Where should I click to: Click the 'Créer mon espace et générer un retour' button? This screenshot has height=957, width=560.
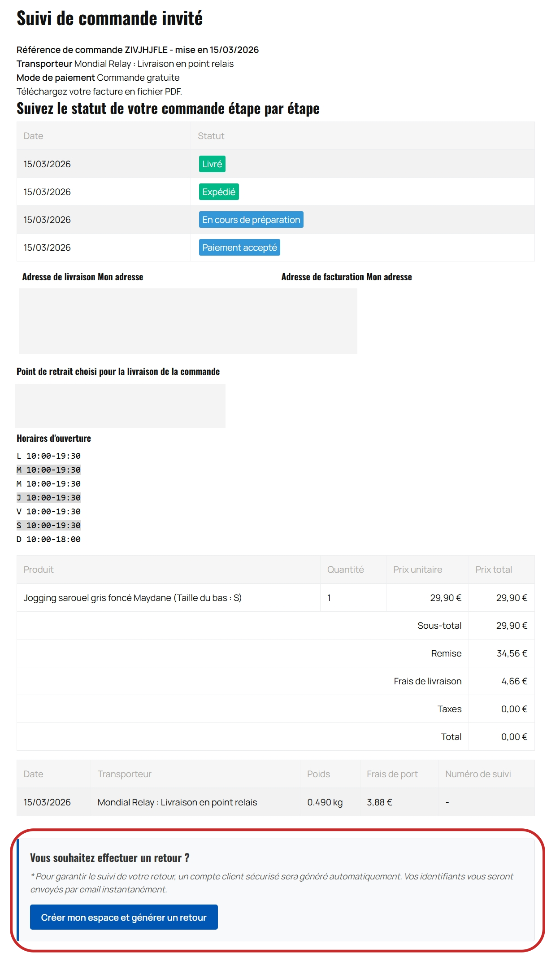pos(124,917)
